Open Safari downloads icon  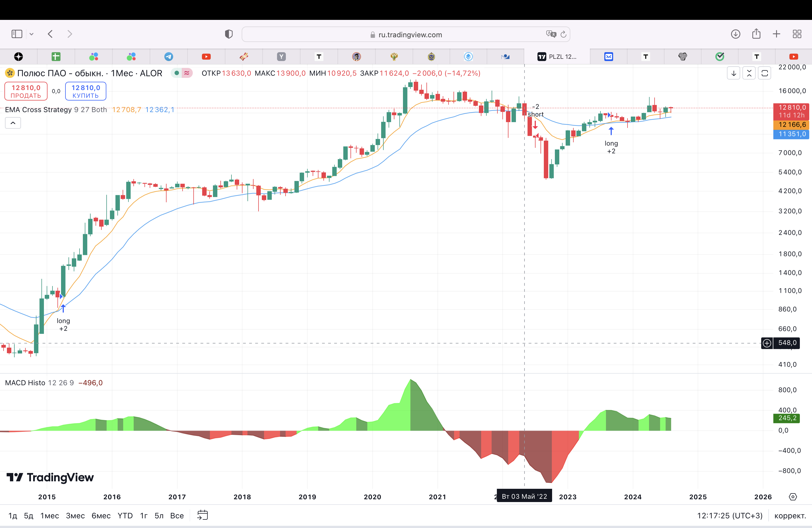(735, 34)
